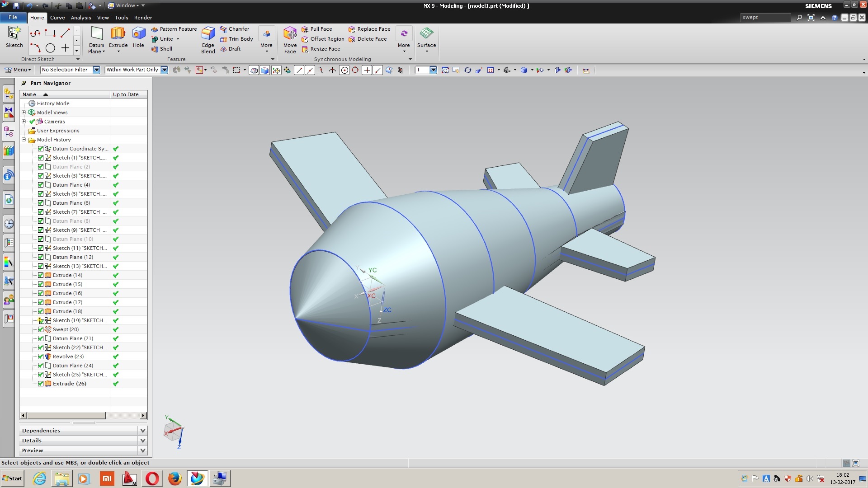Select the Extrude tool icon
Screen dimensions: 868x488
[x=118, y=34]
